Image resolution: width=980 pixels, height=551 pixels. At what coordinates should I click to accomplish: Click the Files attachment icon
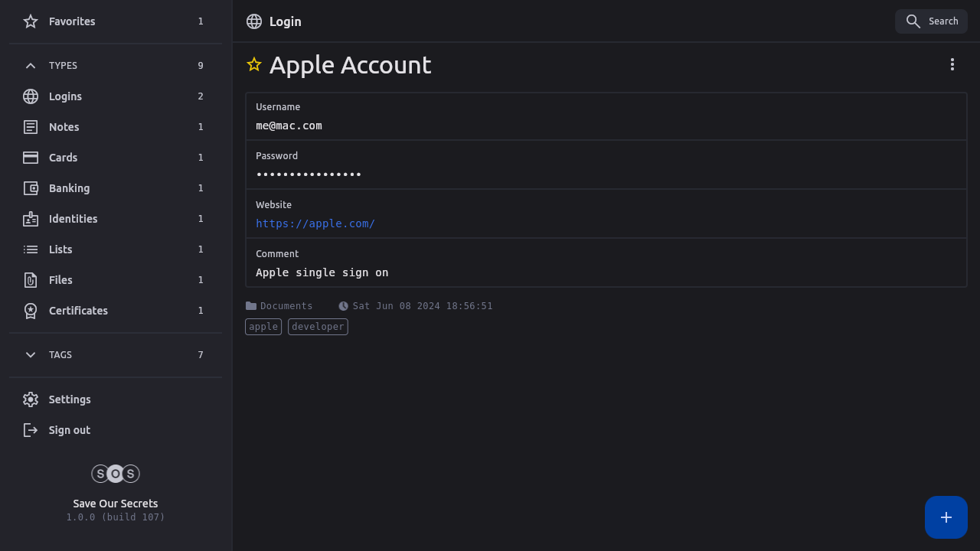click(31, 280)
